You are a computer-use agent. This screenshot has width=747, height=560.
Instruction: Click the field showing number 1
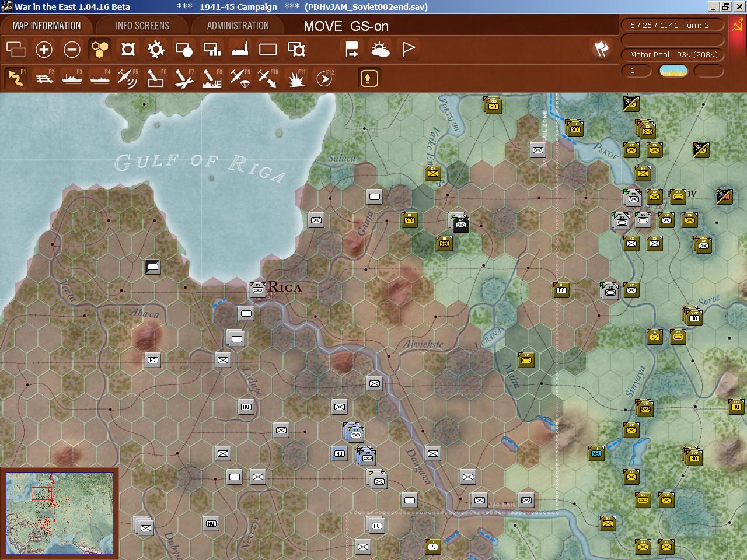point(636,71)
